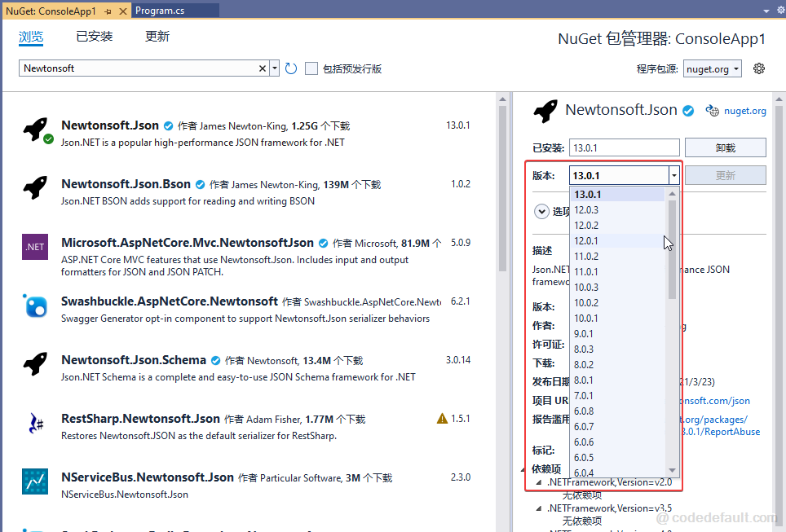Open the search history dropdown arrow

[x=274, y=68]
